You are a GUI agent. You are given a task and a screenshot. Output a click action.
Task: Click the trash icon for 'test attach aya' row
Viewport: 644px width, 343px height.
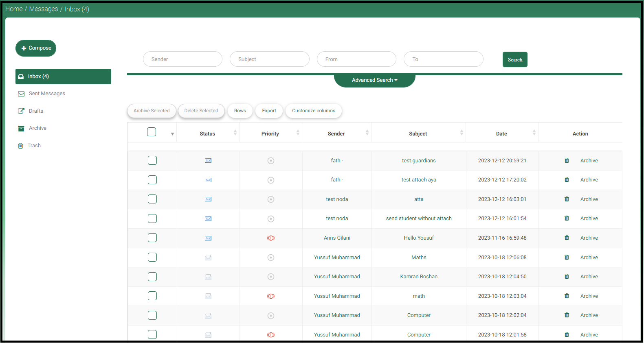click(567, 179)
